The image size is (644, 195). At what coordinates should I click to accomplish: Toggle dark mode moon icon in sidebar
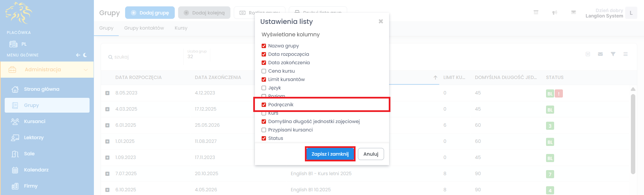tap(85, 55)
